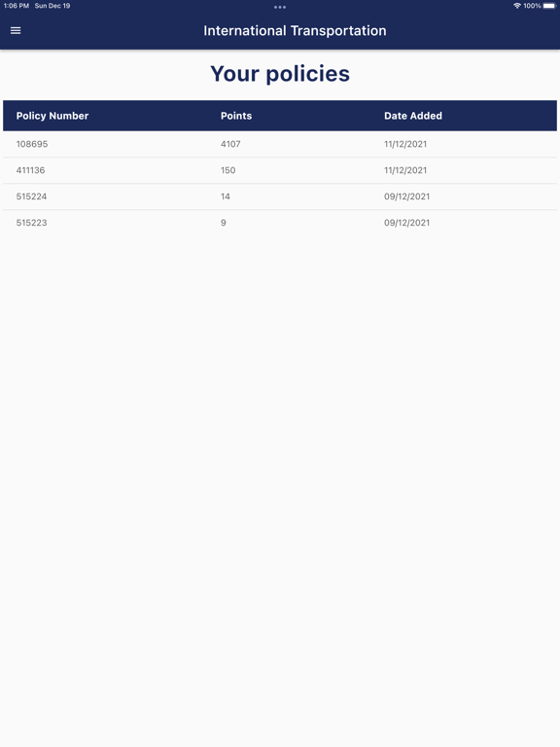The image size is (560, 747).
Task: Click date 09/12/2021 for policy 515223
Action: [x=406, y=223]
